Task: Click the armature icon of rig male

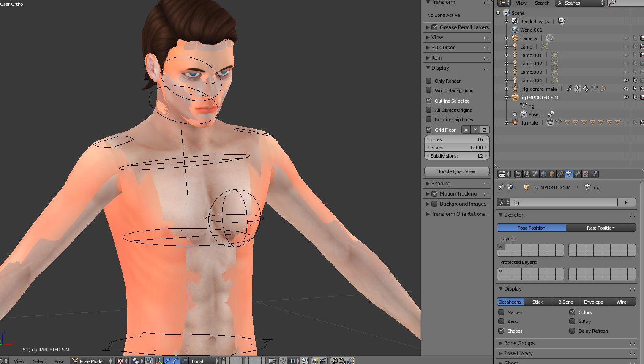Action: 515,122
